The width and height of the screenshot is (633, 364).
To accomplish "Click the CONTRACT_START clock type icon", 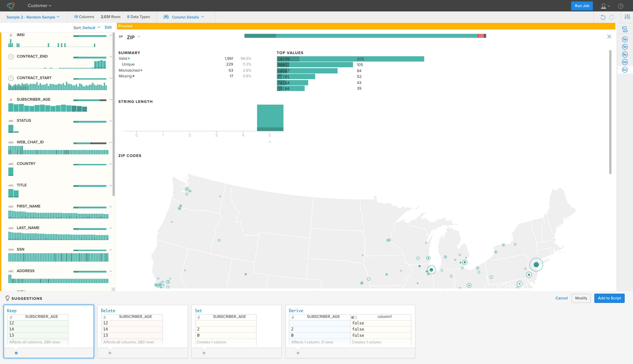I will [x=11, y=78].
